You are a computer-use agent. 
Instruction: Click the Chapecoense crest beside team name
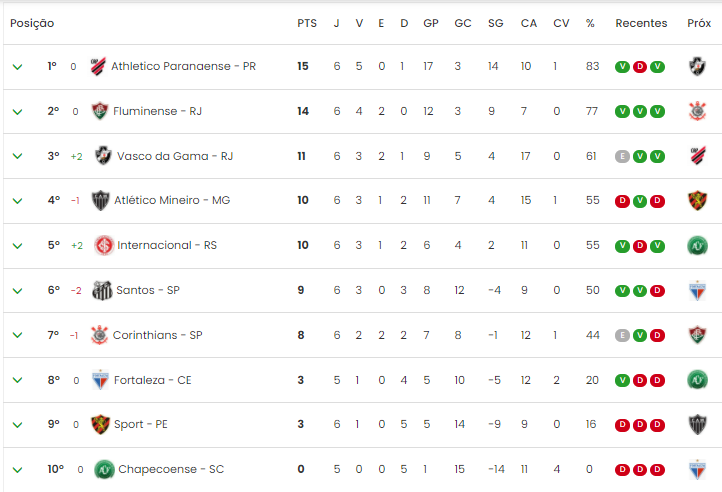pyautogui.click(x=105, y=469)
